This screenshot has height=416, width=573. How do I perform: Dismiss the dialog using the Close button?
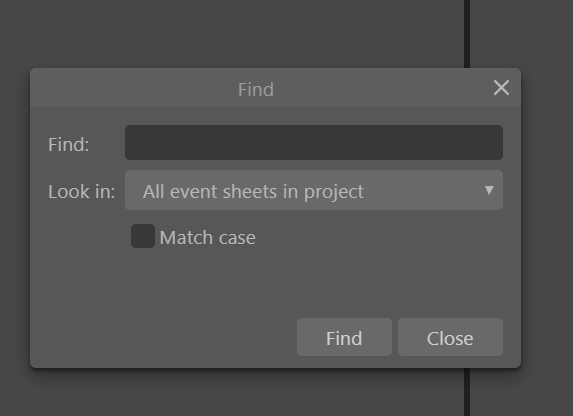[450, 337]
